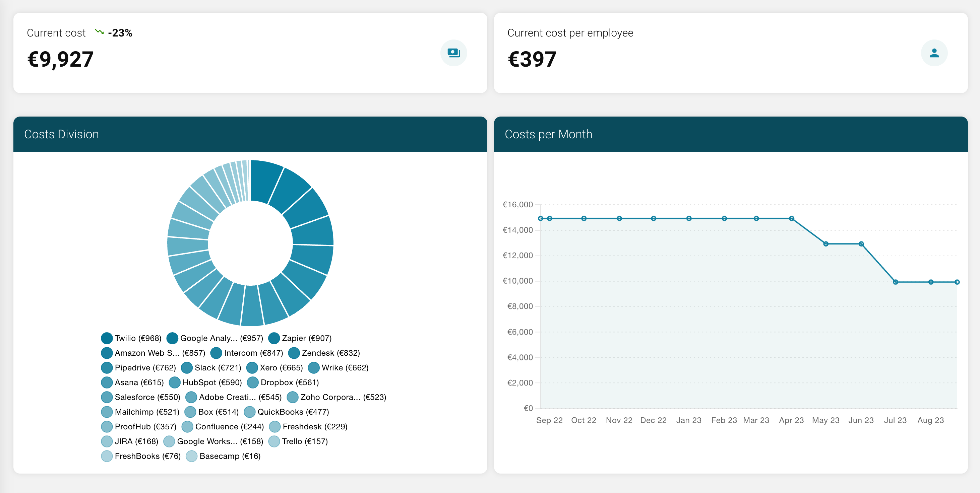Click the -23% change indicator
This screenshot has height=493, width=980.
tap(120, 33)
